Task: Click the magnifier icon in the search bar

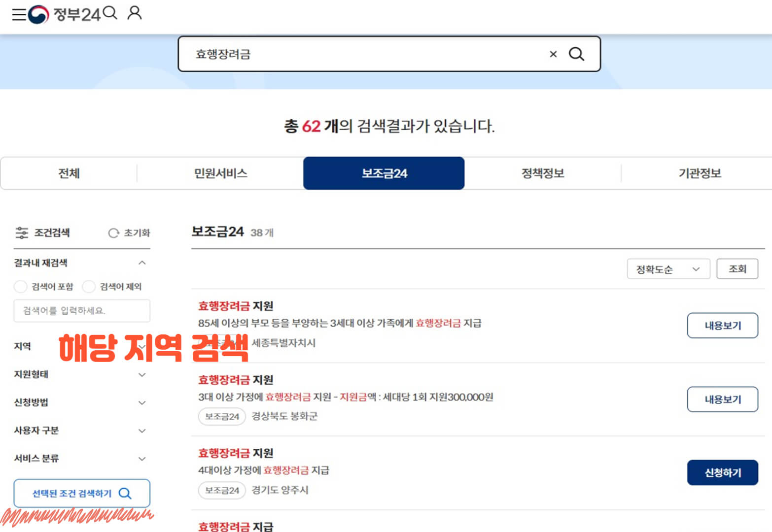Action: click(x=576, y=54)
